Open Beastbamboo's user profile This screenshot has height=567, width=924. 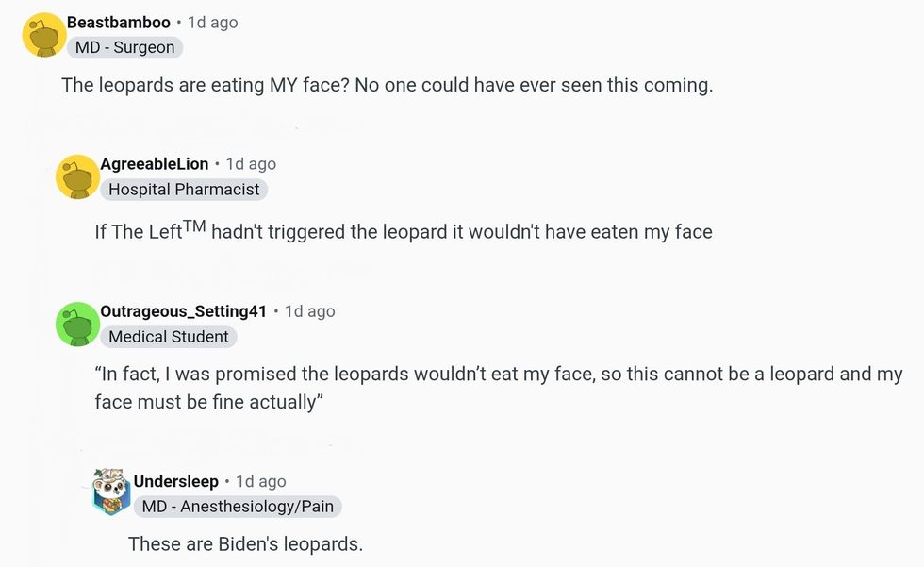click(118, 22)
